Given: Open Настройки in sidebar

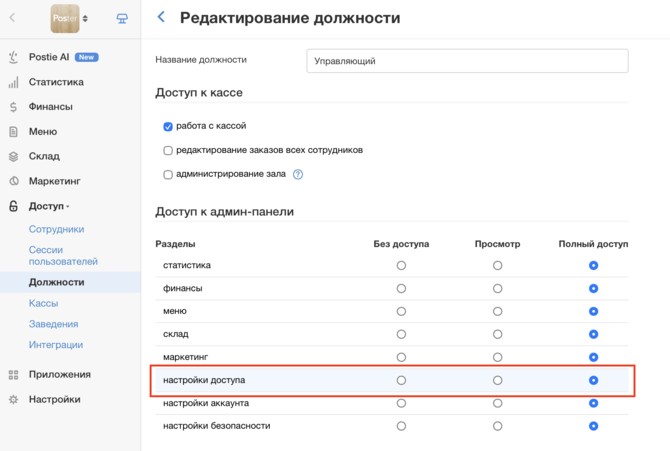Looking at the screenshot, I should (54, 399).
